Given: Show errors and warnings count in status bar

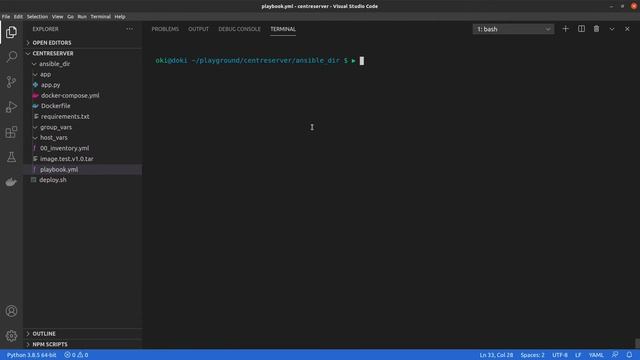Looking at the screenshot, I should (x=76, y=355).
